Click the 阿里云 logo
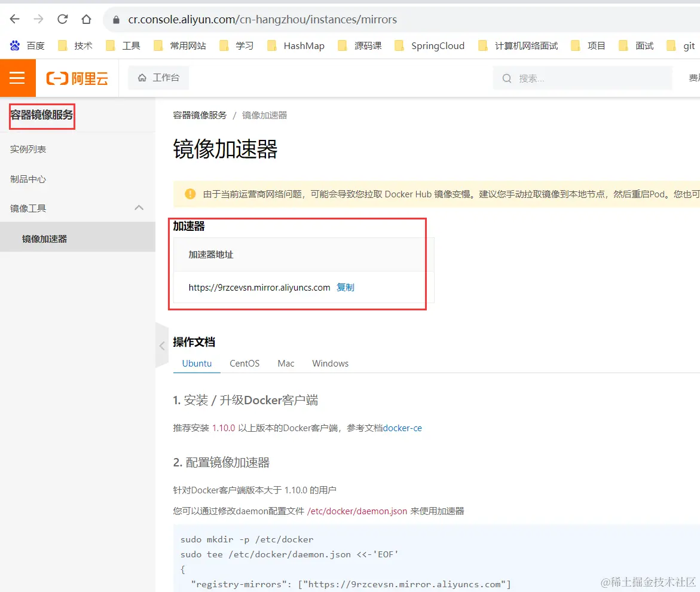The height and width of the screenshot is (592, 700). pos(77,78)
